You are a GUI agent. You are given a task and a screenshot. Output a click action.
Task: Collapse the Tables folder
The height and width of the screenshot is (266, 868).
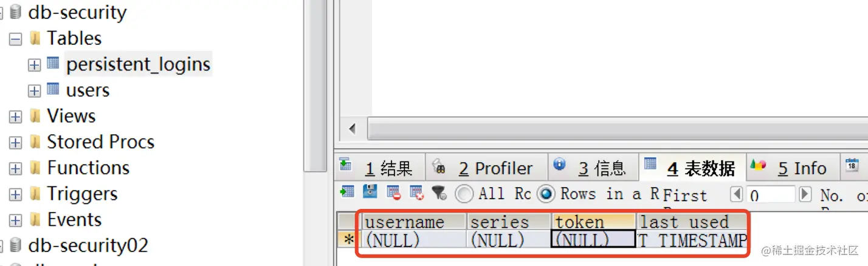[16, 39]
